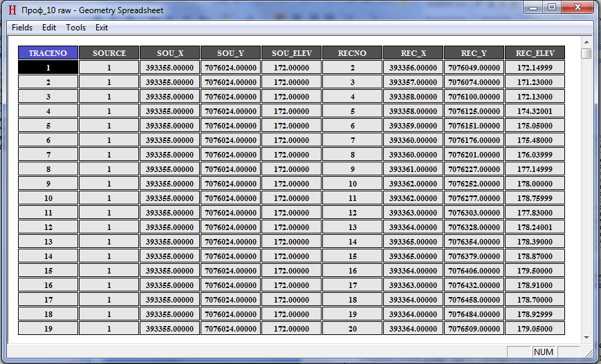Select the SOU_X column header
The image size is (601, 364).
tap(170, 52)
